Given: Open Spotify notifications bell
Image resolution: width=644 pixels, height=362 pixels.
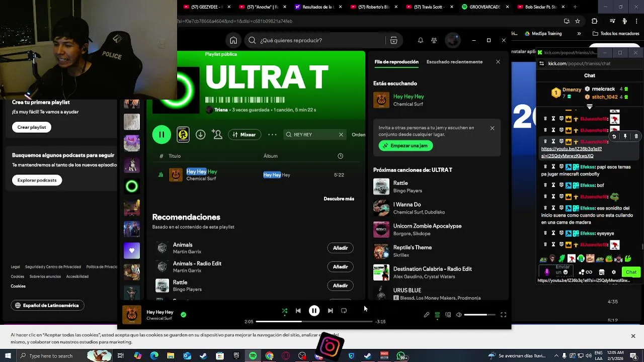Looking at the screenshot, I should 420,40.
